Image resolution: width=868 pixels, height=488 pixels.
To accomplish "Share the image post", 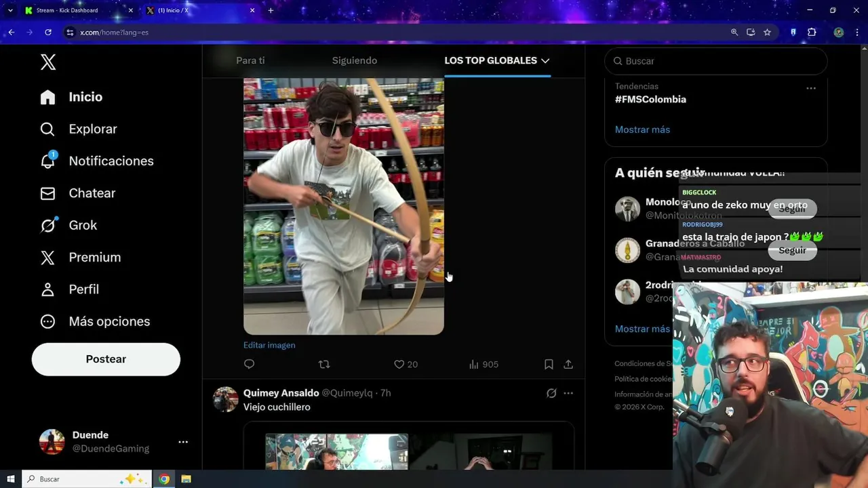I will click(568, 364).
